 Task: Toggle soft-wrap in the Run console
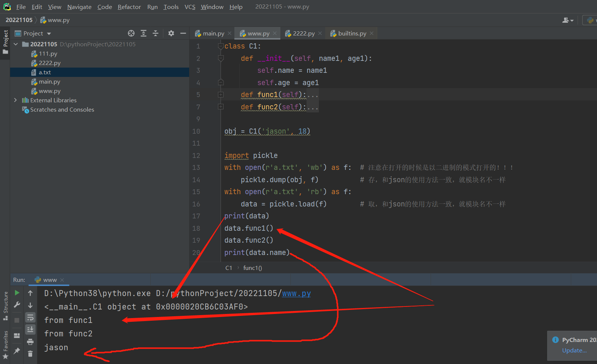(x=30, y=318)
